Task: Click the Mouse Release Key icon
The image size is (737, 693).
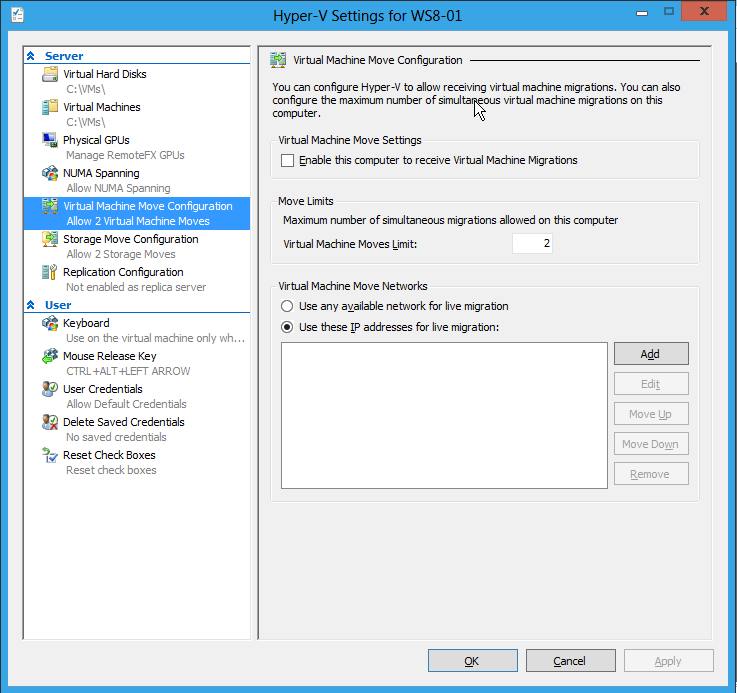Action: [x=50, y=356]
